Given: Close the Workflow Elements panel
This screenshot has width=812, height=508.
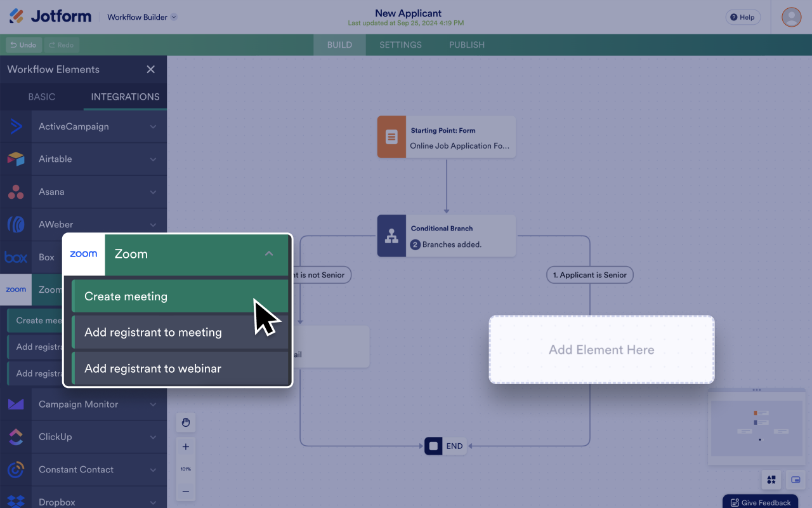Looking at the screenshot, I should click(x=150, y=69).
